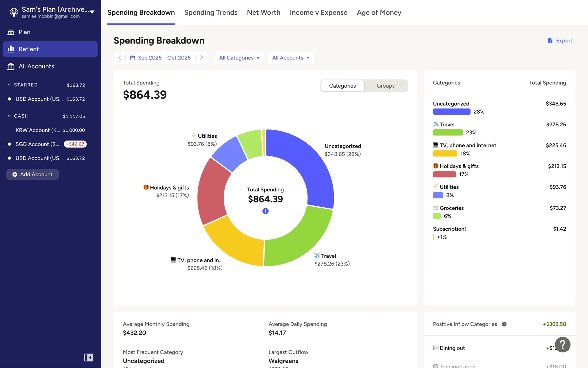
Task: Click the info icon under donut total
Action: pyautogui.click(x=265, y=211)
